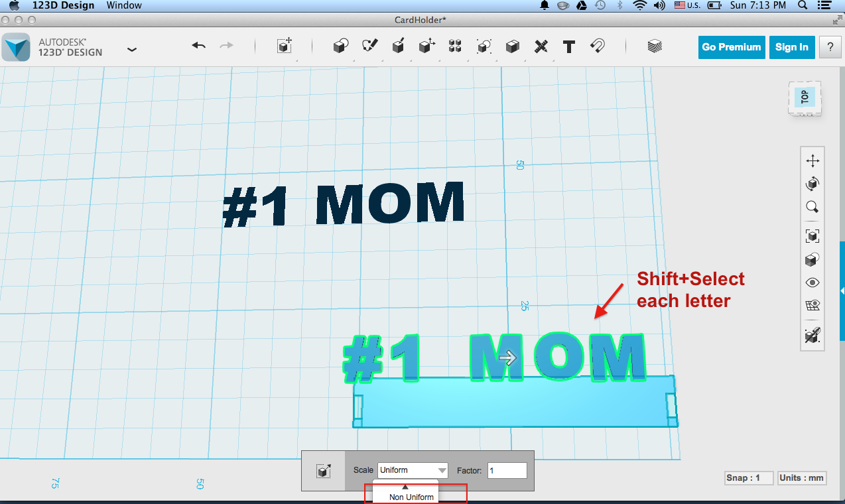Open the Combine tool menu
Image resolution: width=845 pixels, height=504 pixels.
[x=512, y=46]
